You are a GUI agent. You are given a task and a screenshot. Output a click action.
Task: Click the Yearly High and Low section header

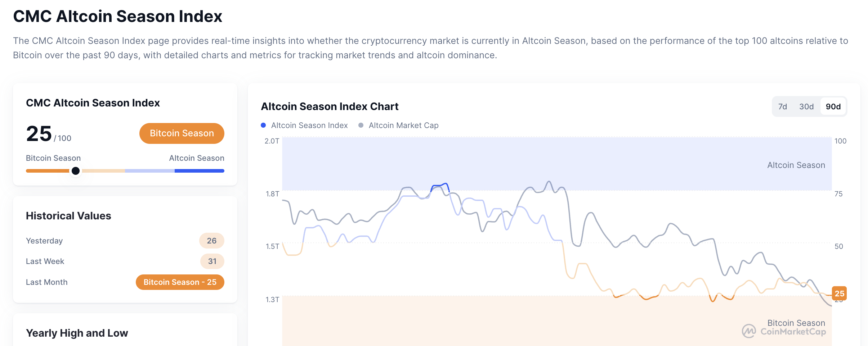click(76, 333)
